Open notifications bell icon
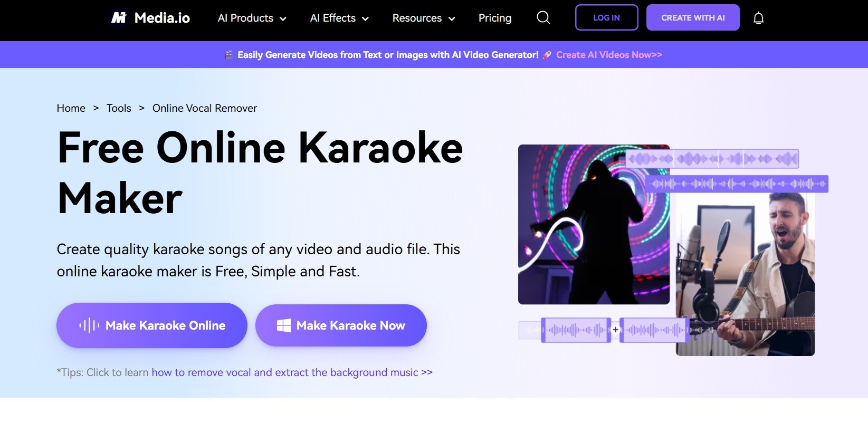 758,18
